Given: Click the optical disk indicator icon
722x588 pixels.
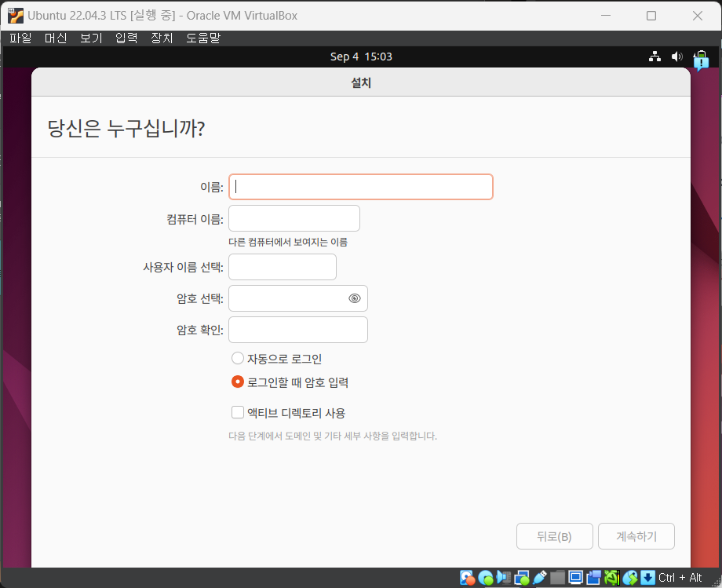Looking at the screenshot, I should [485, 578].
